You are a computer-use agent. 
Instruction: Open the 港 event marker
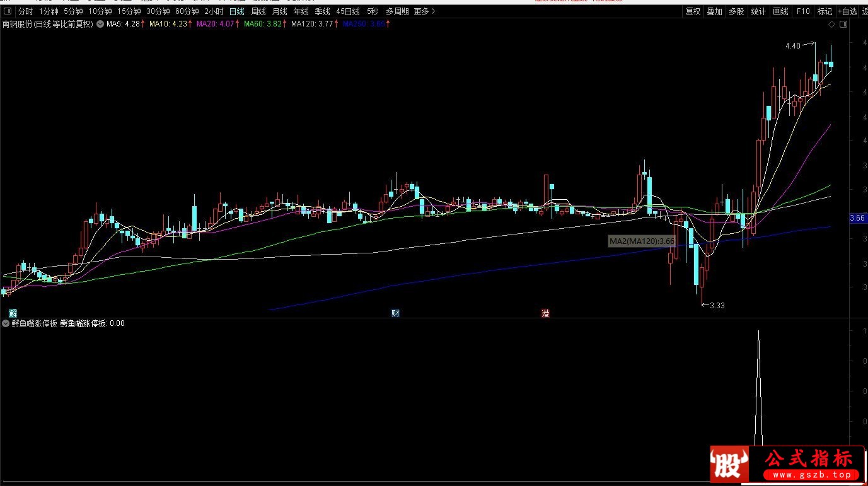pyautogui.click(x=545, y=313)
